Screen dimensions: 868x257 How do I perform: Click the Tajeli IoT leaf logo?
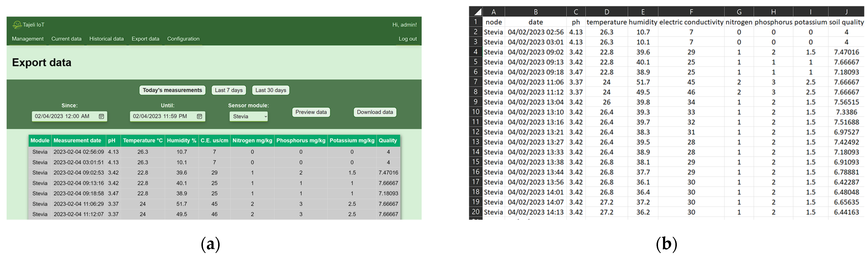(x=17, y=25)
